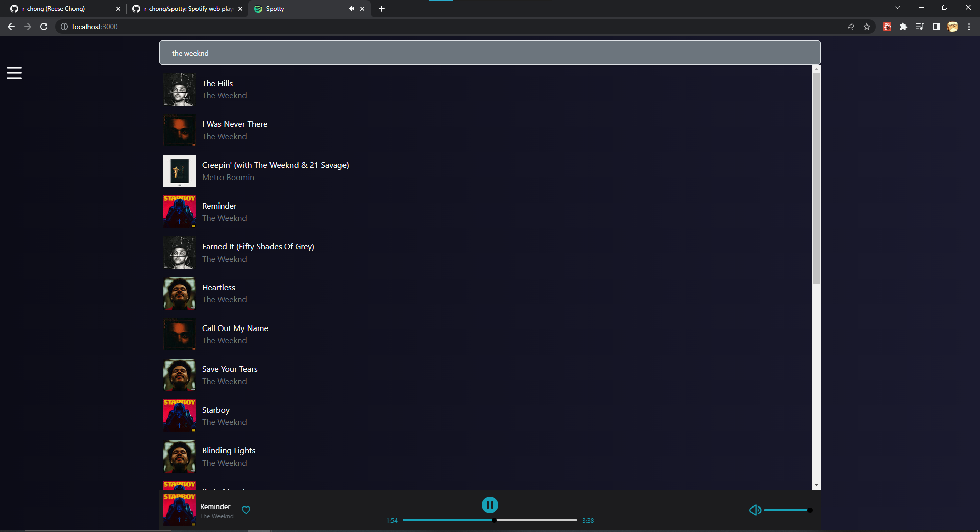Switch to r-chong/spotty repository tab
The image size is (980, 532).
[188, 9]
